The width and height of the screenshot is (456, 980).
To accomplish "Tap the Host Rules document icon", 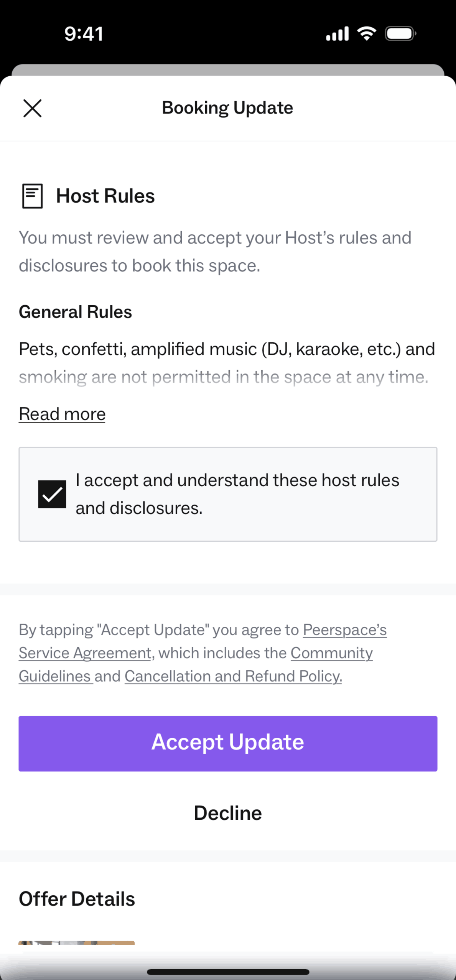I will tap(32, 196).
